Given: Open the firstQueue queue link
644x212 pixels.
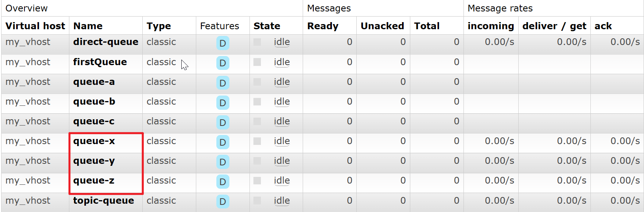Looking at the screenshot, I should pyautogui.click(x=100, y=62).
